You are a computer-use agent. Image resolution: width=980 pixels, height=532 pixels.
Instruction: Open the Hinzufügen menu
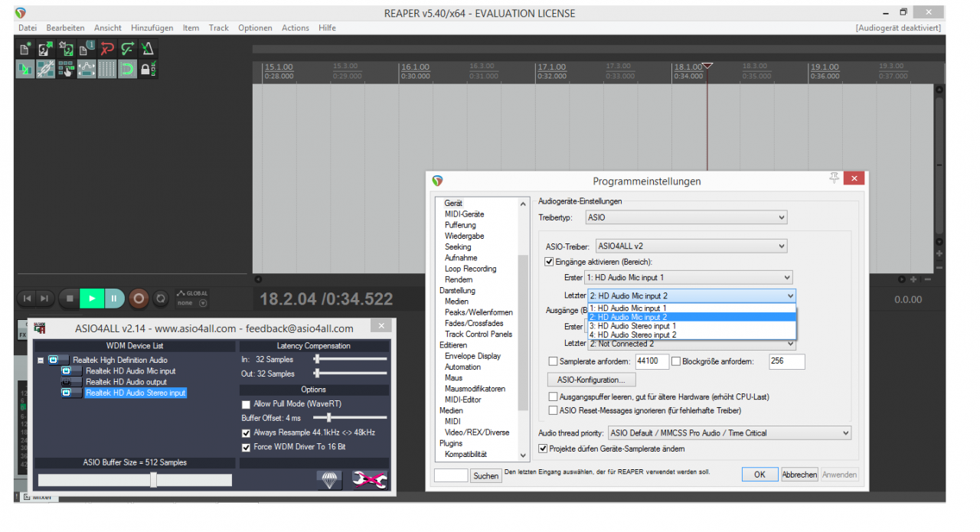coord(152,28)
